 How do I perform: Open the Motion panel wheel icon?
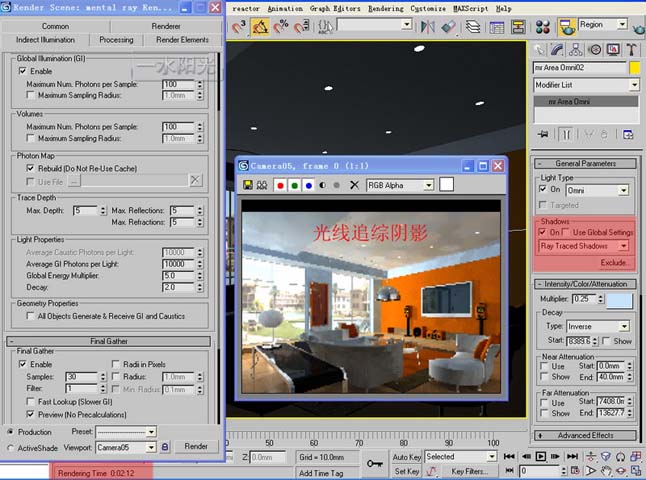pyautogui.click(x=595, y=50)
